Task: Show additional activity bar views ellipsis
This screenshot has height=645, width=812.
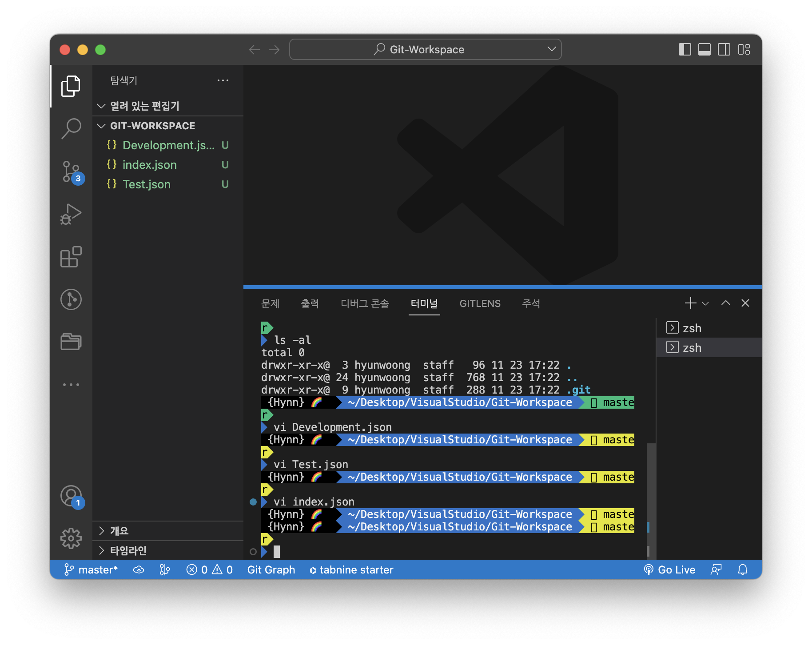Action: [71, 384]
